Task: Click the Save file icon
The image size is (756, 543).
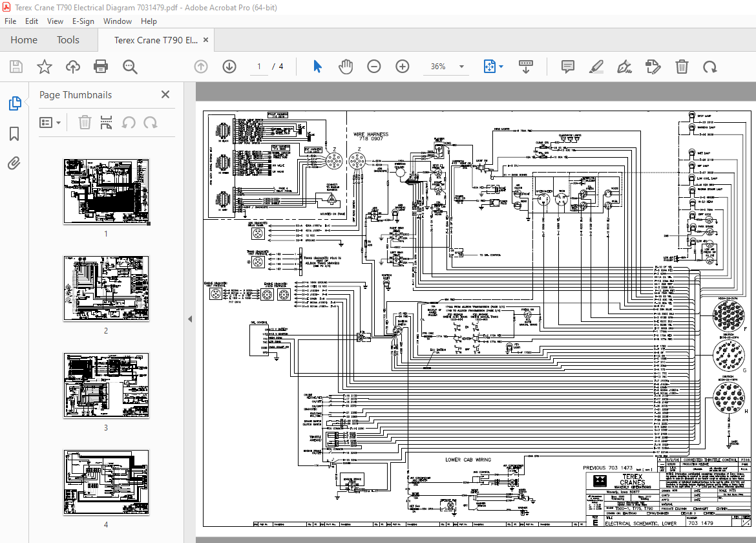Action: tap(16, 67)
